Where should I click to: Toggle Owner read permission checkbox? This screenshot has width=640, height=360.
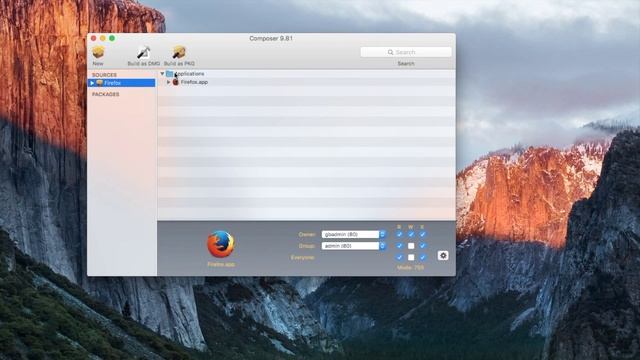[399, 234]
